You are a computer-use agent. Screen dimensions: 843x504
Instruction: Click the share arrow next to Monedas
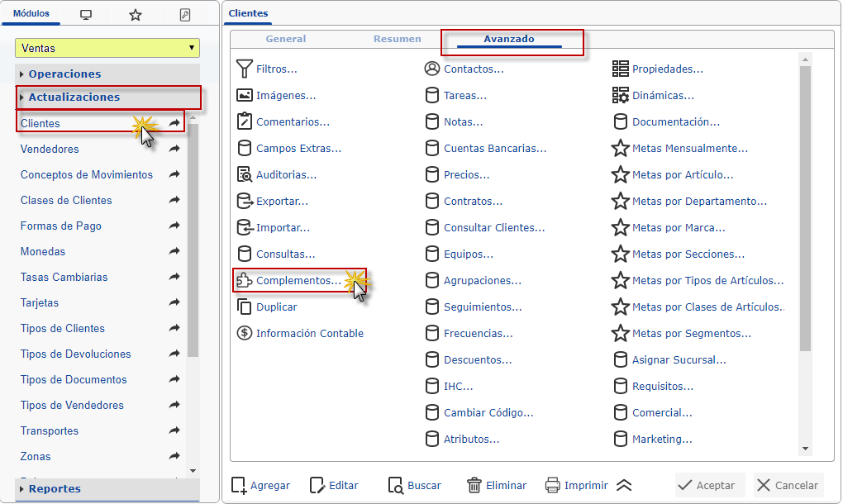[174, 251]
